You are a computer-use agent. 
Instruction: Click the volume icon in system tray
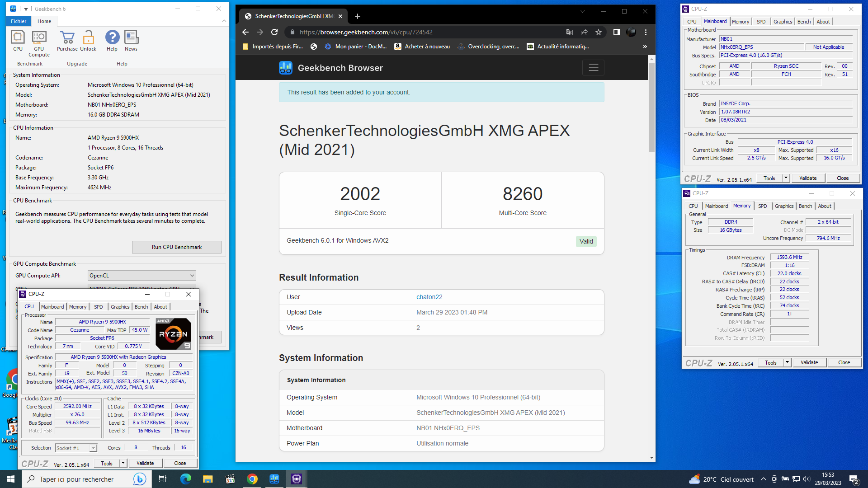807,479
